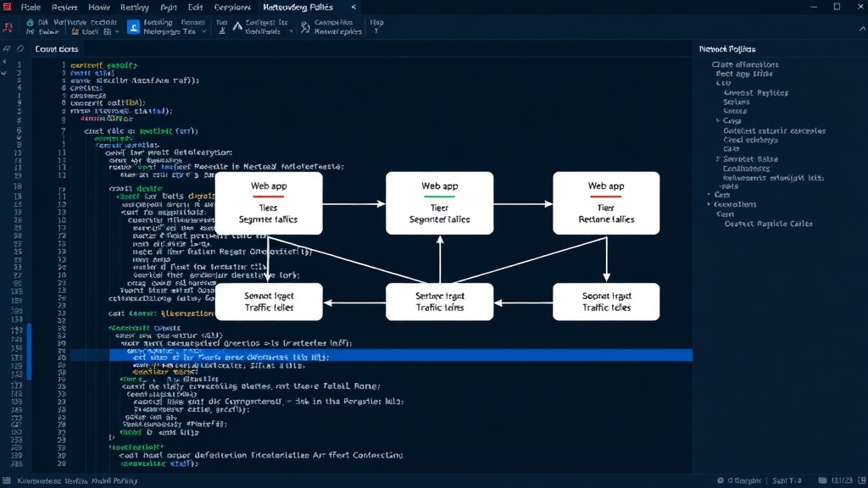This screenshot has height=488, width=868.
Task: Click the last entry in the Network Policies tree
Action: (x=768, y=224)
